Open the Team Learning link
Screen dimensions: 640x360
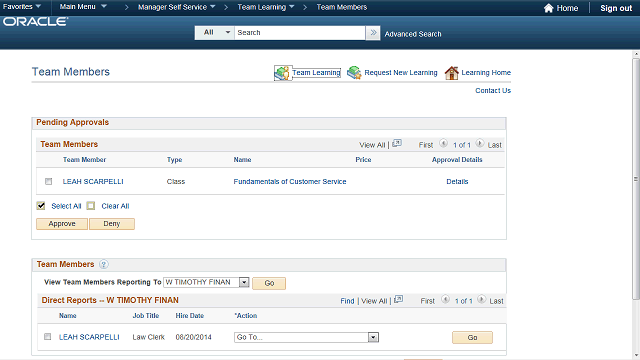tap(316, 73)
